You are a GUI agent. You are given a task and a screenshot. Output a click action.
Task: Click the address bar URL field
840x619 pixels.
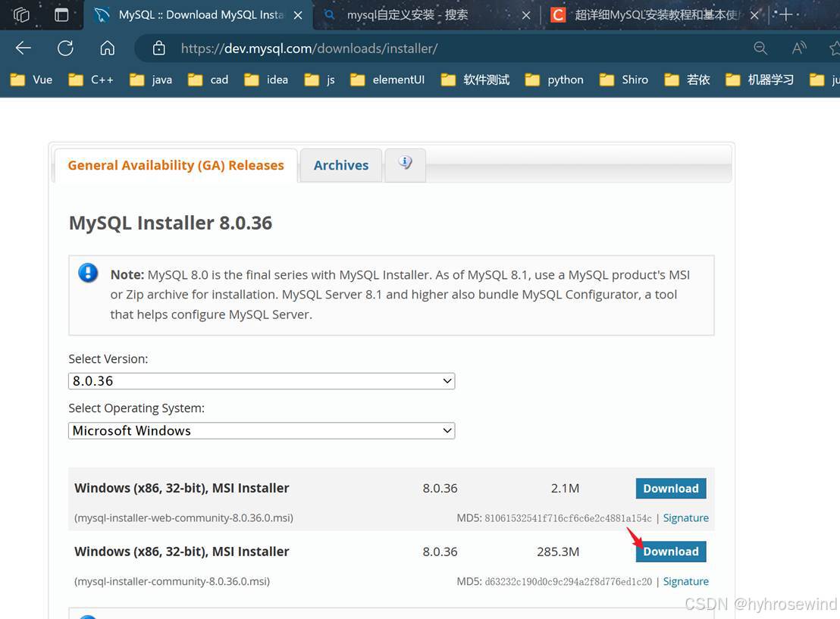click(309, 48)
